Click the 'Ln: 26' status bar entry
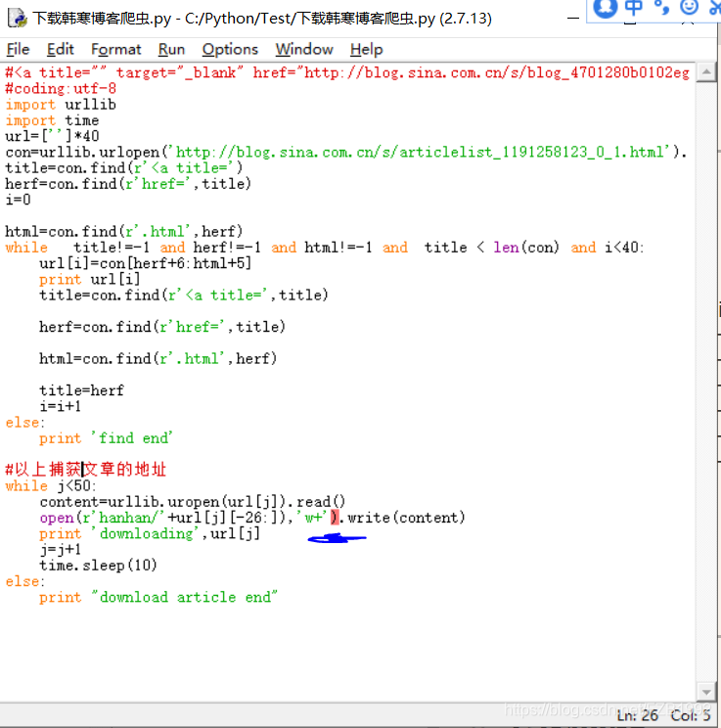 637,715
